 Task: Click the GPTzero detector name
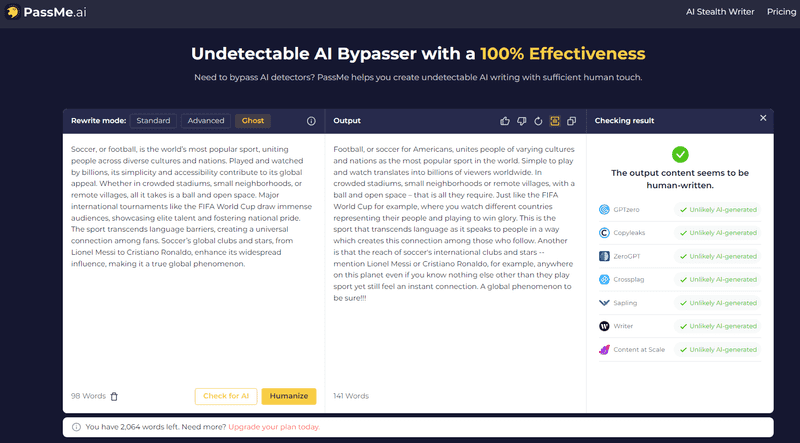tap(626, 210)
